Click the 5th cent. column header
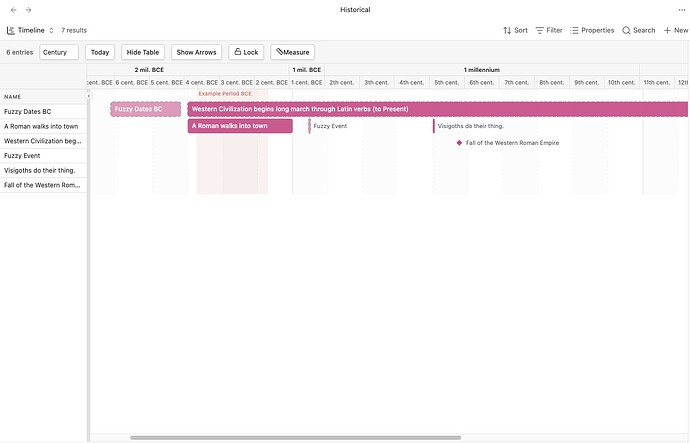The height and width of the screenshot is (443, 690). (447, 82)
